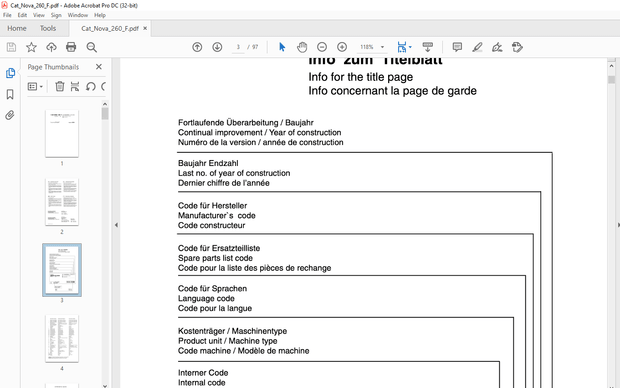
Task: Open Page Thumbnails sidebar icon
Action: pos(10,73)
